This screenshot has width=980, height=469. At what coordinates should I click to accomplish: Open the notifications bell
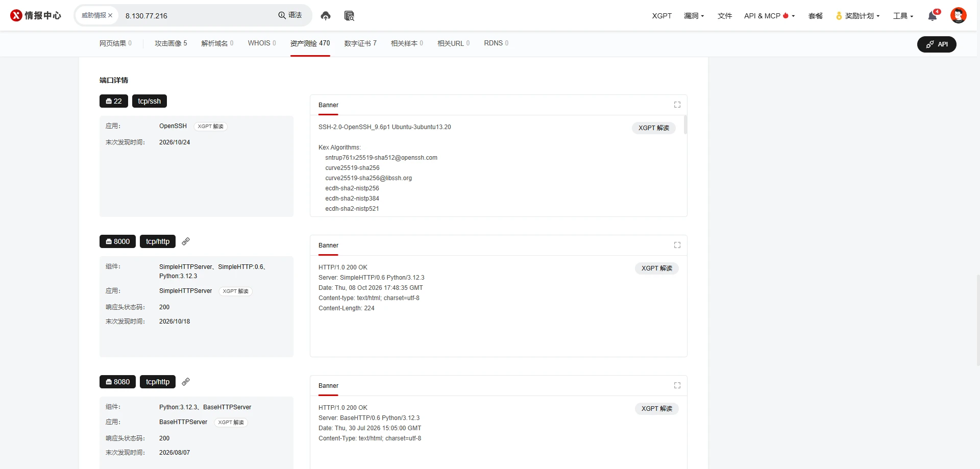coord(933,16)
